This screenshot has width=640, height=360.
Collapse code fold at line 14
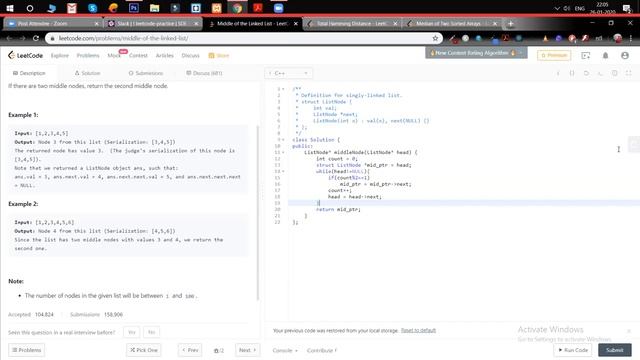coord(283,171)
